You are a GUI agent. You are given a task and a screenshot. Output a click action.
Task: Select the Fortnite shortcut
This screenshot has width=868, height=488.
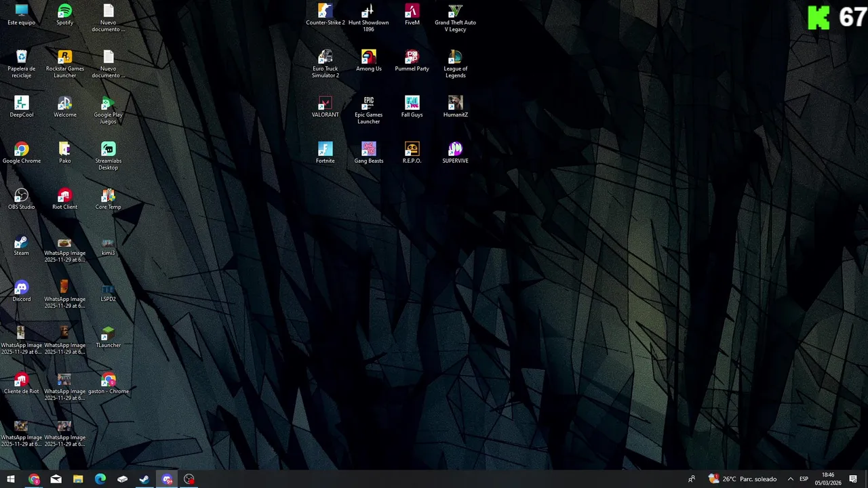pyautogui.click(x=325, y=153)
